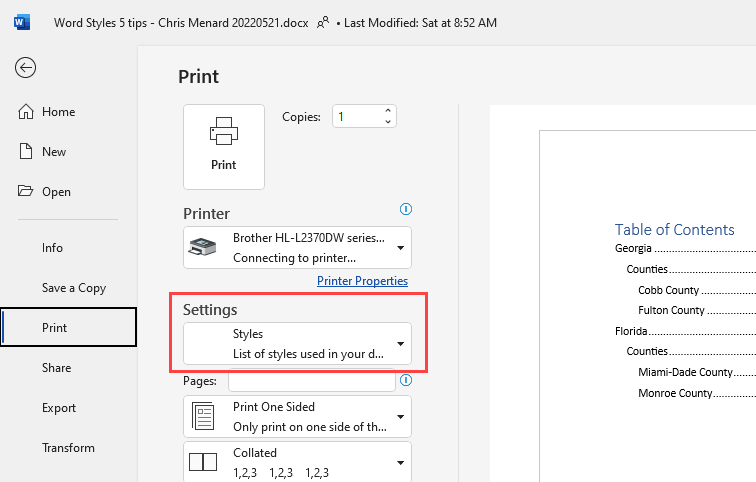Open Printer Properties link
The height and width of the screenshot is (482, 756).
(x=362, y=281)
